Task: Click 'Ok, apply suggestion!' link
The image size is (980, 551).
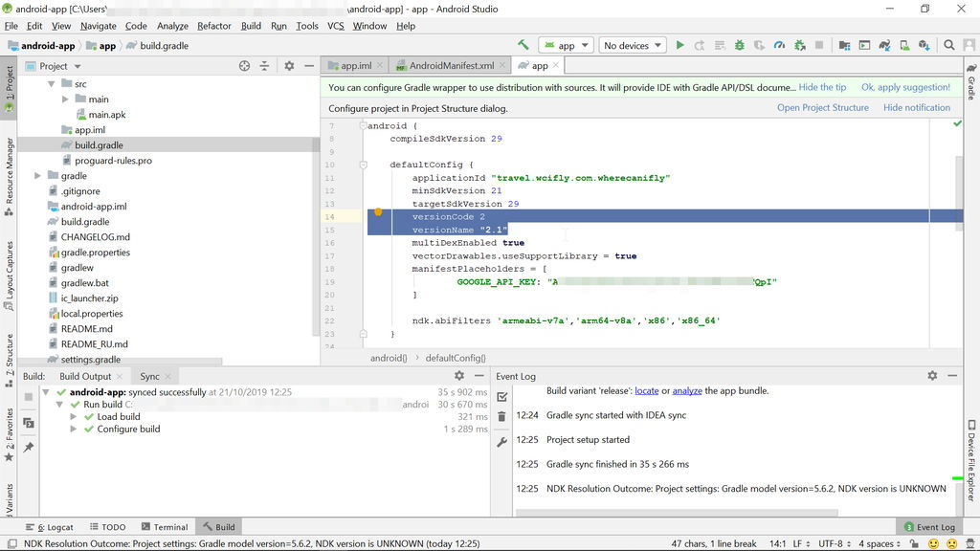Action: [x=905, y=87]
